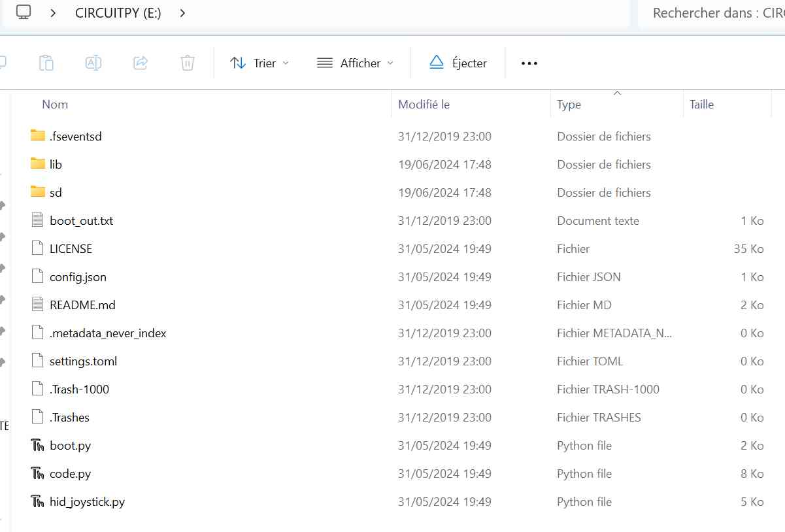Click the Éjecter button
This screenshot has height=532, width=785.
[x=458, y=63]
